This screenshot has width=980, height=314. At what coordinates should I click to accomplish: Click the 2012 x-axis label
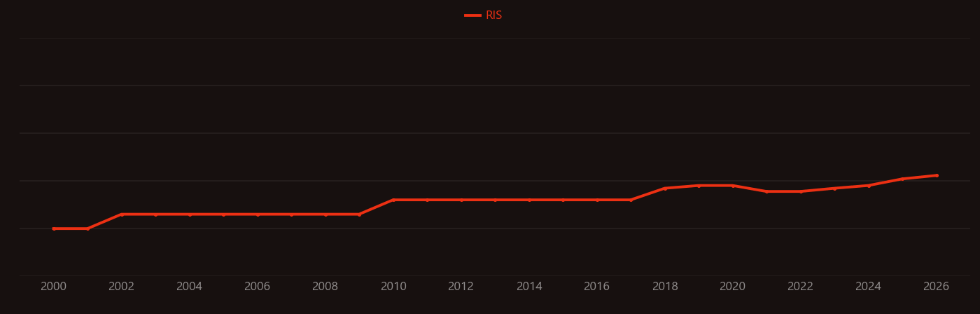tap(461, 287)
